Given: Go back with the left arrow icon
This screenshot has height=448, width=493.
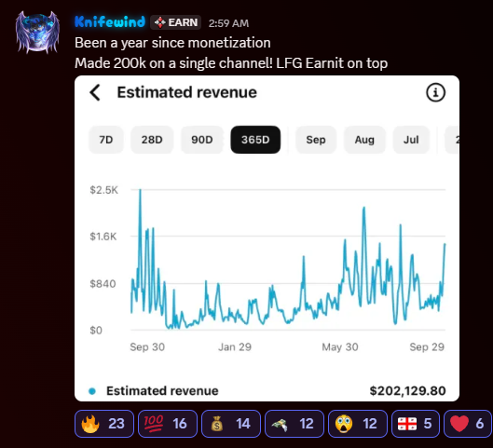Looking at the screenshot, I should point(95,93).
